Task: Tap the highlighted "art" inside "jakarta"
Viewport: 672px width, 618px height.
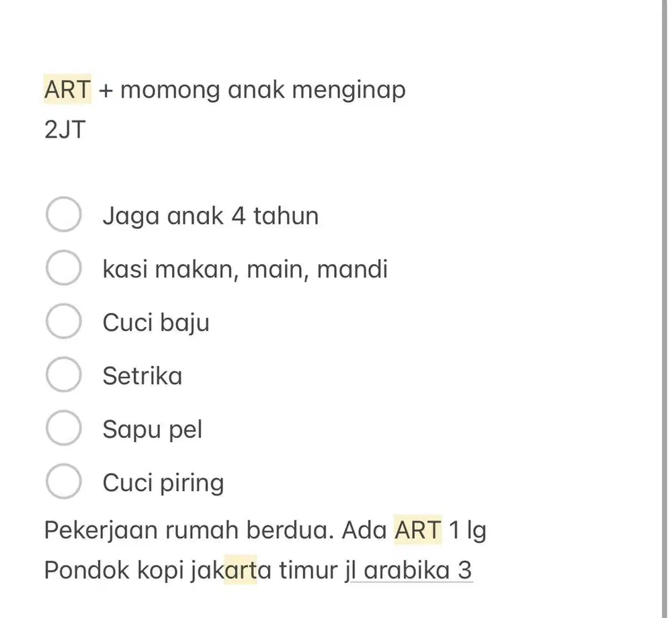Action: (x=241, y=570)
